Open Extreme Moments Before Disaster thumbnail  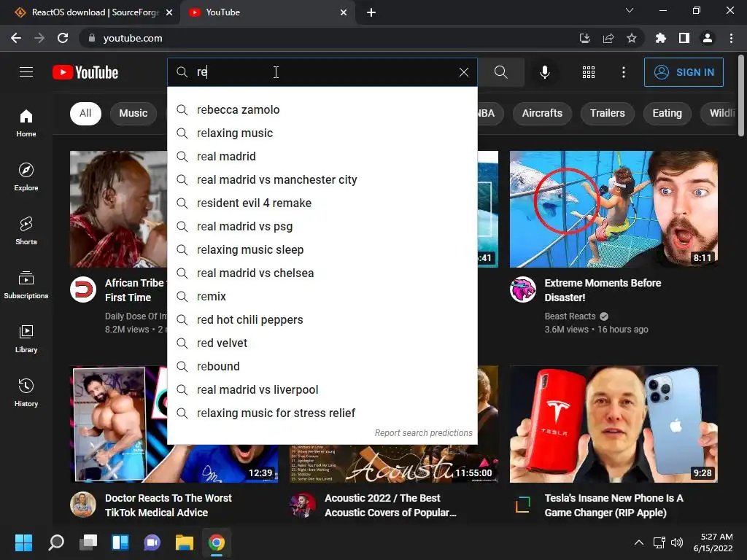tap(614, 209)
